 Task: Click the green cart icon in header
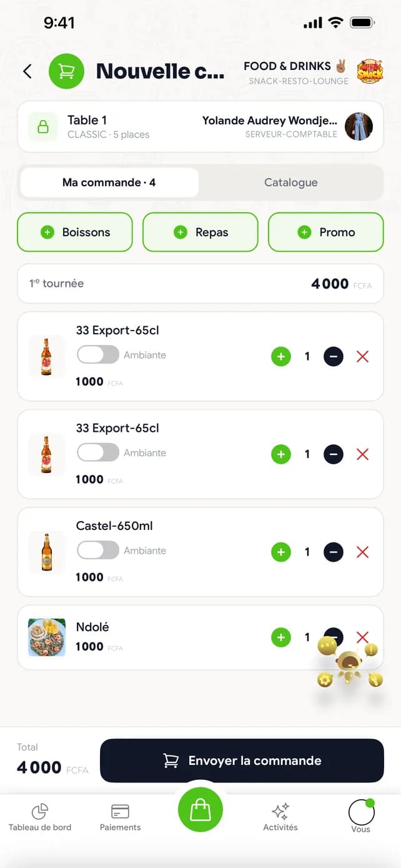click(x=66, y=71)
